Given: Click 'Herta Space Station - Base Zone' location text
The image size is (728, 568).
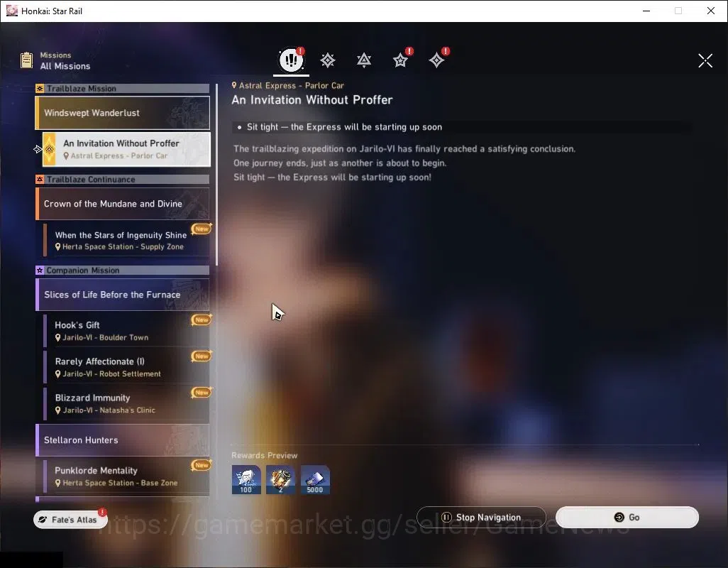Looking at the screenshot, I should (120, 483).
